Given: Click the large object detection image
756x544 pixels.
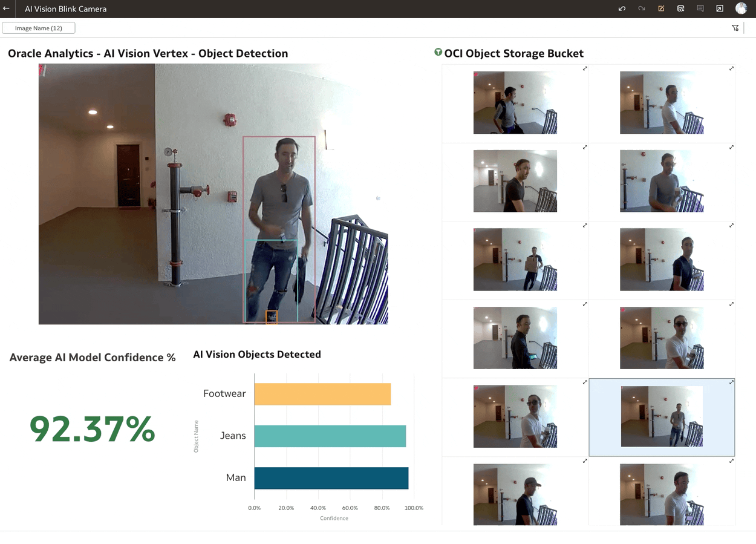Looking at the screenshot, I should (213, 194).
